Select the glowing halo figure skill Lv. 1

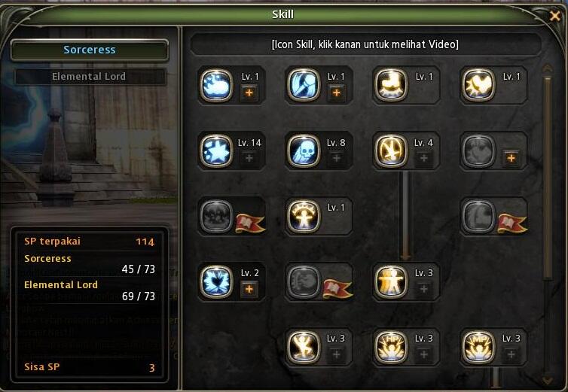304,217
